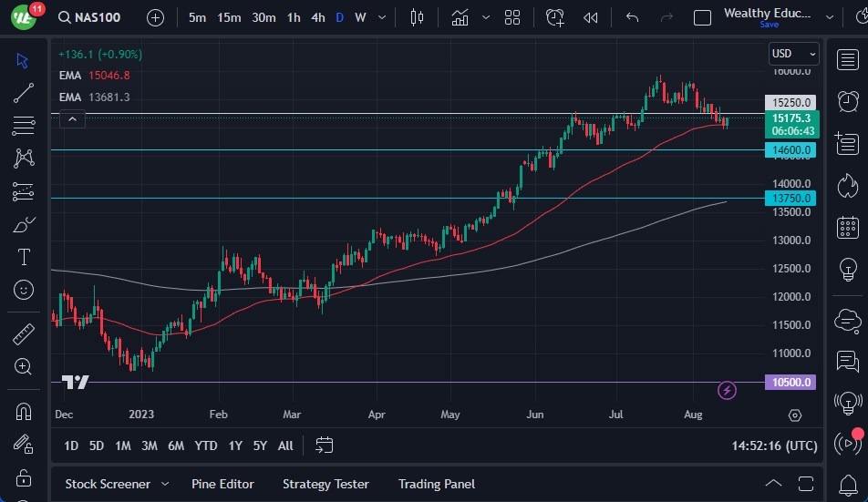Open the text annotation tool

24,257
